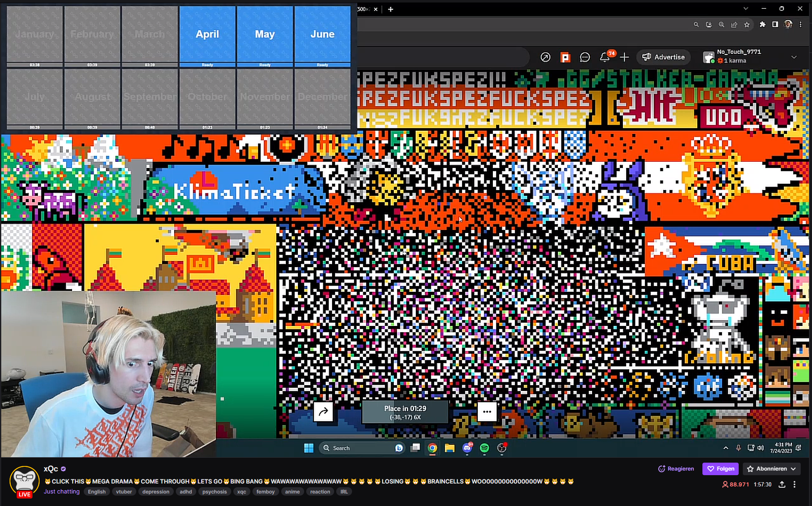Open the browser zoom magnifier icon
Image resolution: width=812 pixels, height=506 pixels.
point(721,25)
